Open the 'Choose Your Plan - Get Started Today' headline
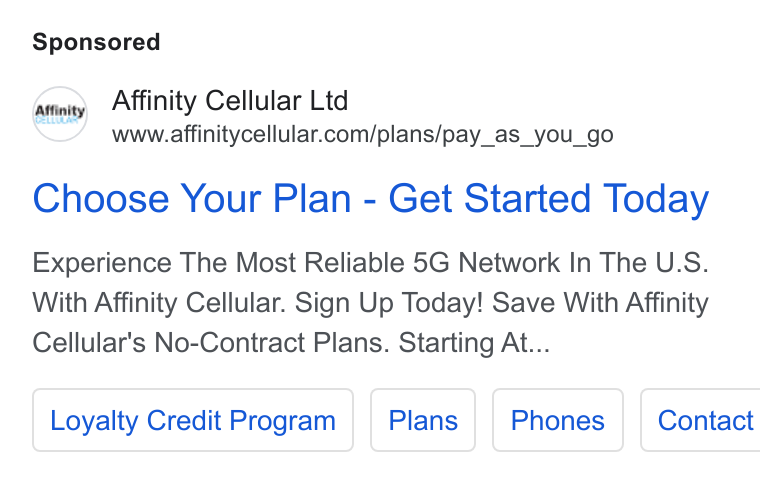Screen dimensions: 760x484 point(371,199)
